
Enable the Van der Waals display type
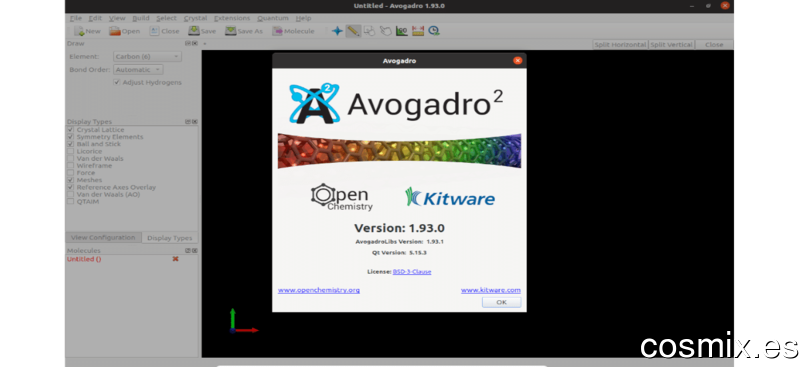click(x=70, y=159)
